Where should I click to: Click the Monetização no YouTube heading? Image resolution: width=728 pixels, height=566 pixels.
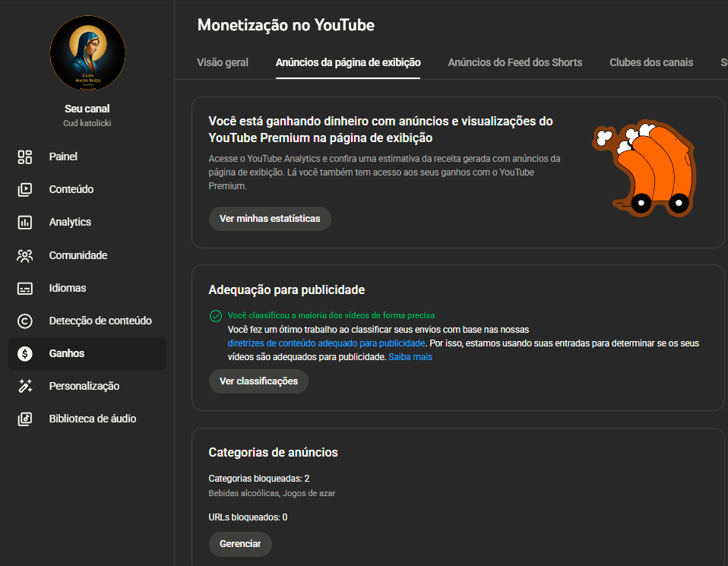[x=286, y=25]
